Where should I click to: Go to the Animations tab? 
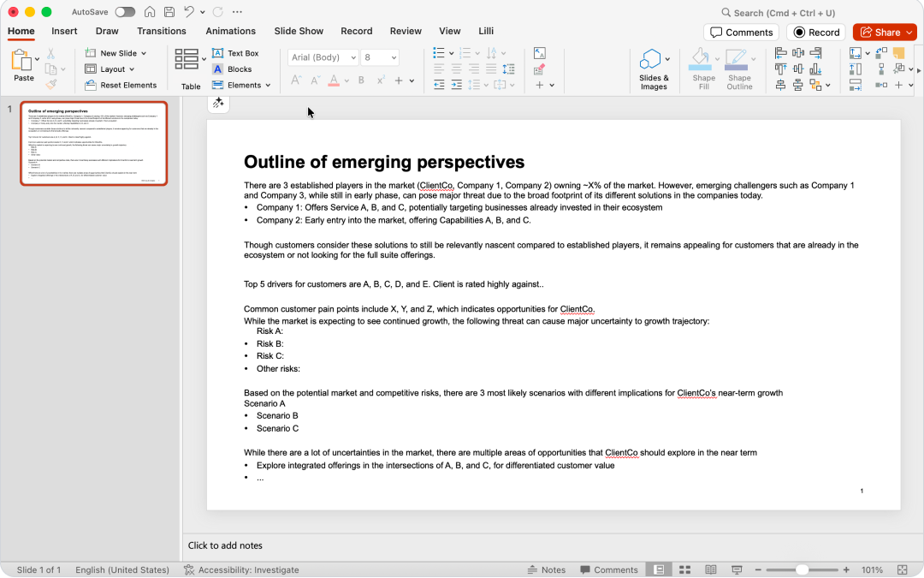(230, 31)
